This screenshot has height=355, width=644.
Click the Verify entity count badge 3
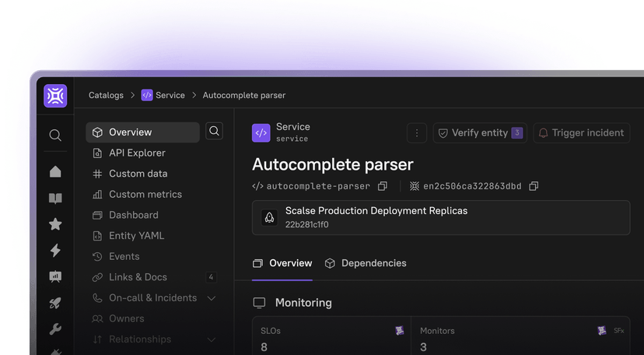517,132
